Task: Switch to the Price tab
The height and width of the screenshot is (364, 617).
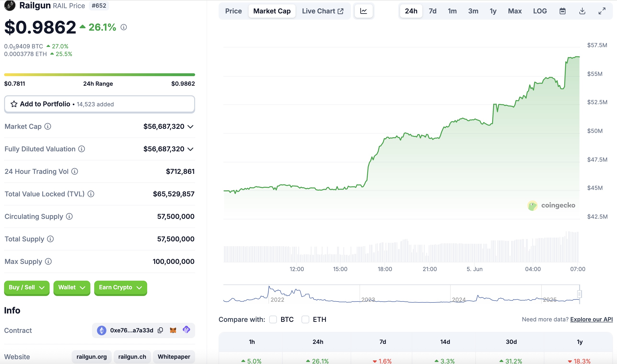Action: (x=233, y=11)
